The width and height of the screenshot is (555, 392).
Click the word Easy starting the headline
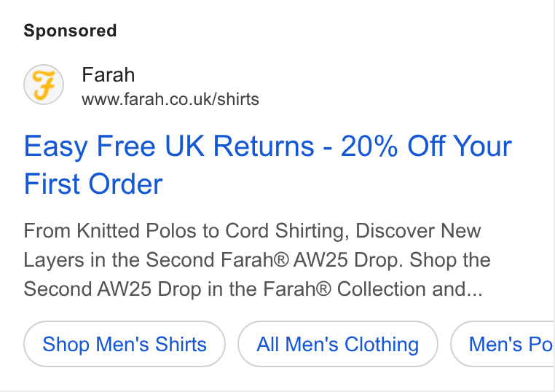click(x=55, y=146)
